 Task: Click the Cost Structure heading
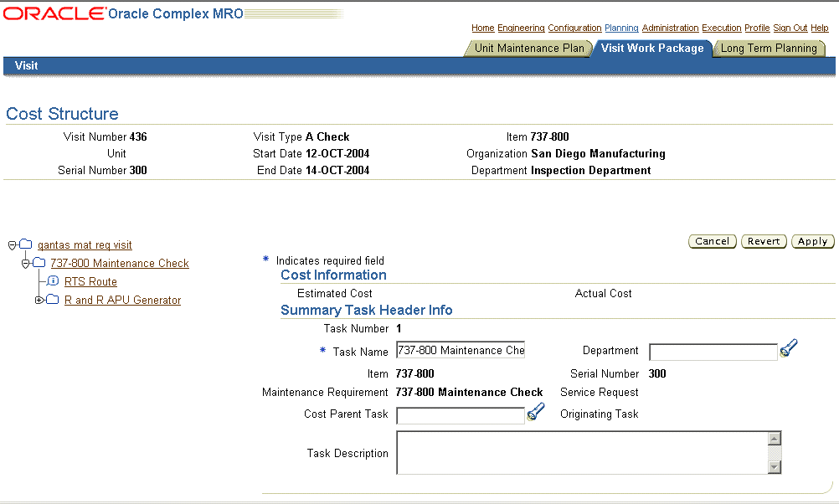click(x=62, y=113)
